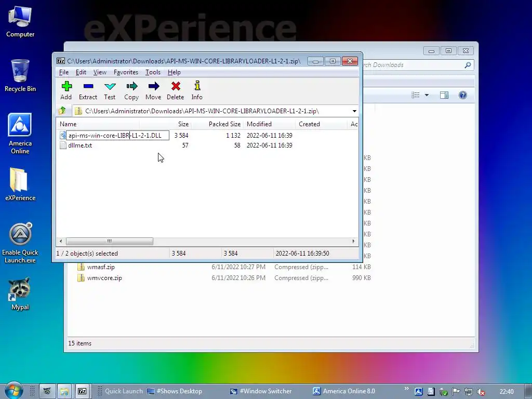Open the File menu
The image size is (532, 399).
[64, 72]
